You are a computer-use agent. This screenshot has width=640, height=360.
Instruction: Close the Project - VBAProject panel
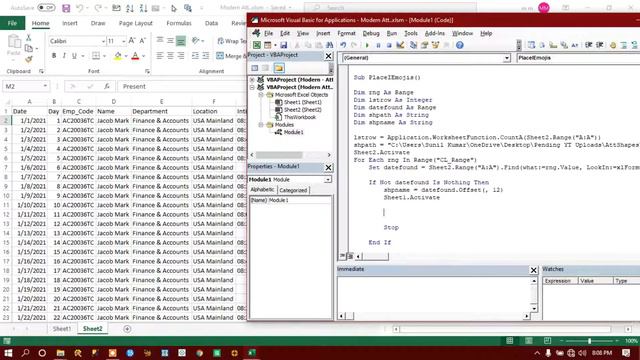click(328, 56)
